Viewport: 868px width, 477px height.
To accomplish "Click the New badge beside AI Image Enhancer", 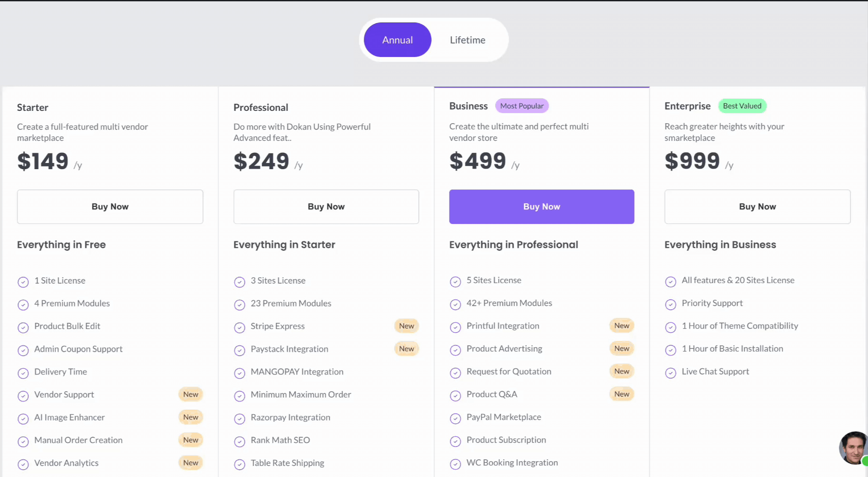I will [190, 417].
